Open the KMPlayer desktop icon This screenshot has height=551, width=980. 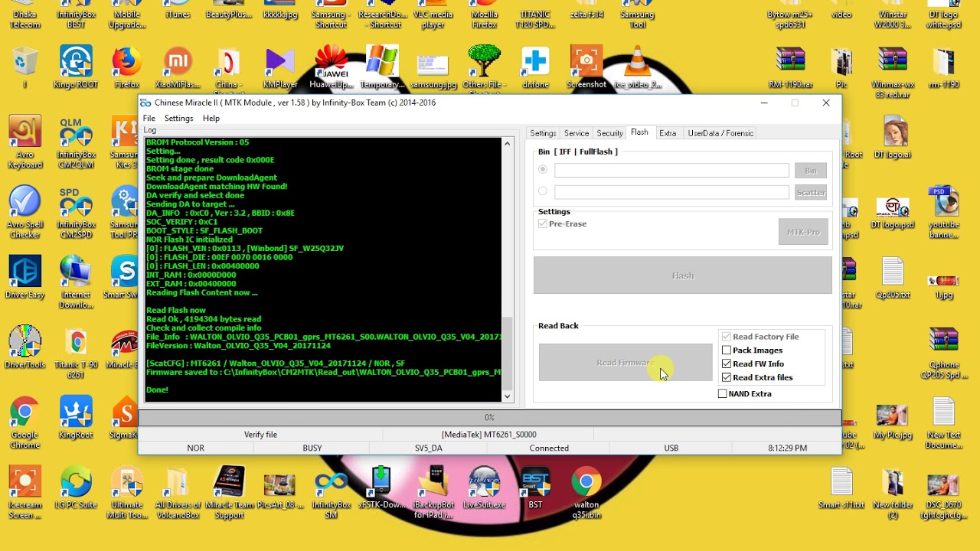coord(280,67)
